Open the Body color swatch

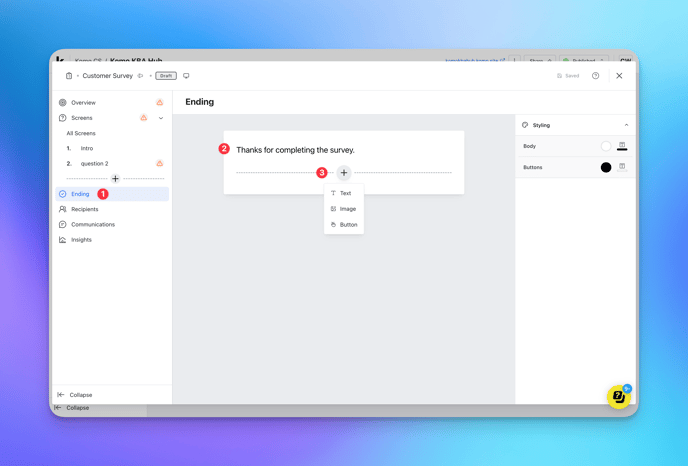pyautogui.click(x=606, y=146)
